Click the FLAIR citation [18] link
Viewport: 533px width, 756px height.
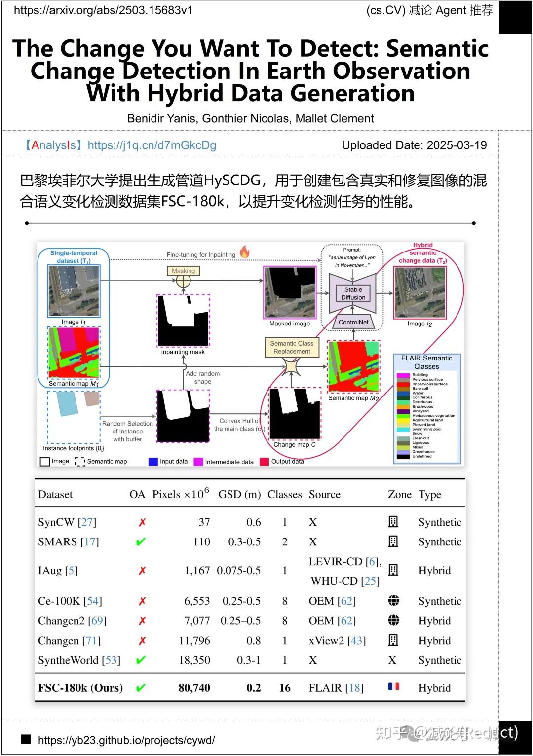pyautogui.click(x=354, y=687)
